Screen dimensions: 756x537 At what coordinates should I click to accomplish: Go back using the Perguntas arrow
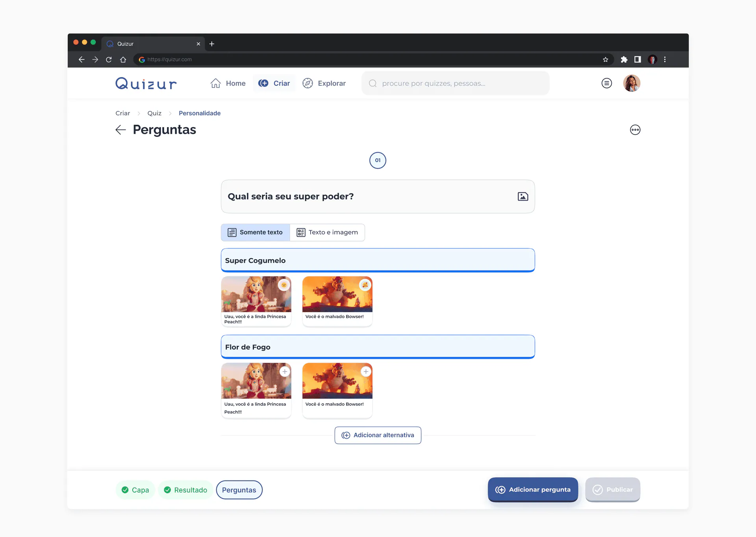[120, 130]
